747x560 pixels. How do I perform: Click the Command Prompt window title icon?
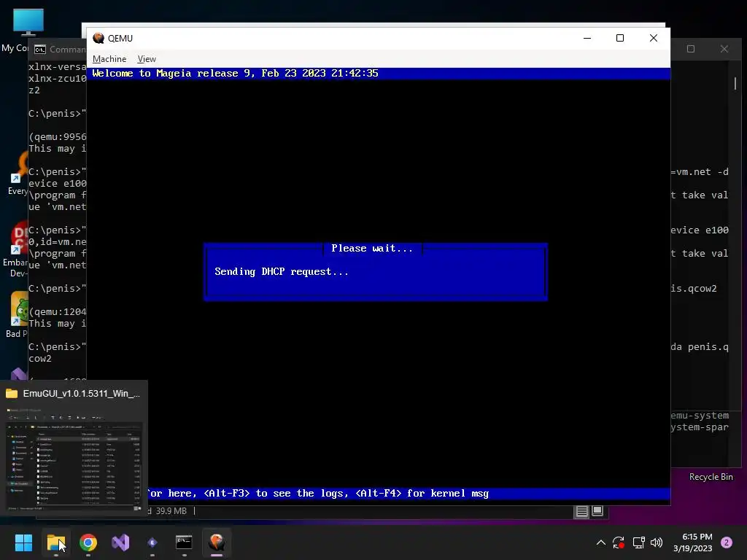(x=40, y=50)
